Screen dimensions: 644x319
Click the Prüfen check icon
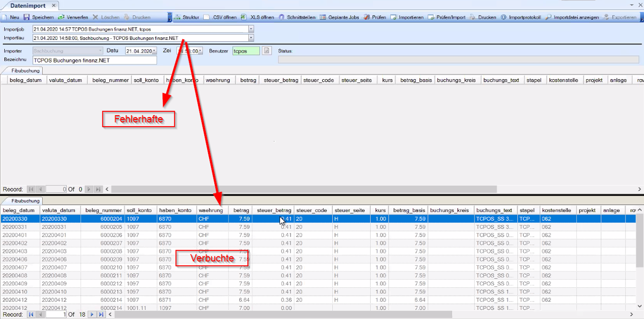(x=367, y=17)
